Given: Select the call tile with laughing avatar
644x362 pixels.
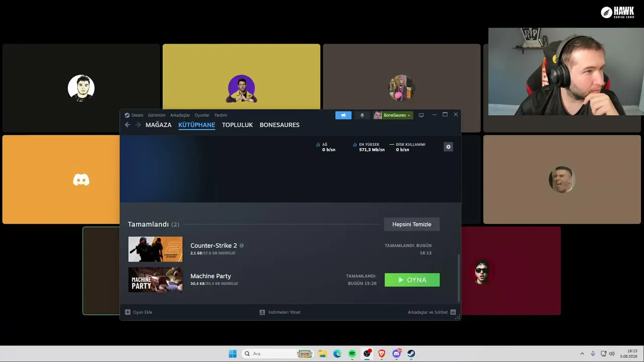Looking at the screenshot, I should 562,179.
